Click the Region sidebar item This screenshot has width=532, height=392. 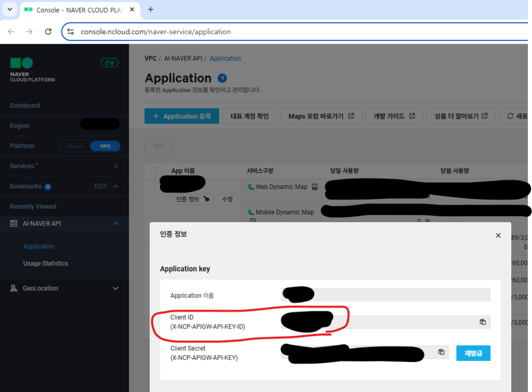pos(19,126)
